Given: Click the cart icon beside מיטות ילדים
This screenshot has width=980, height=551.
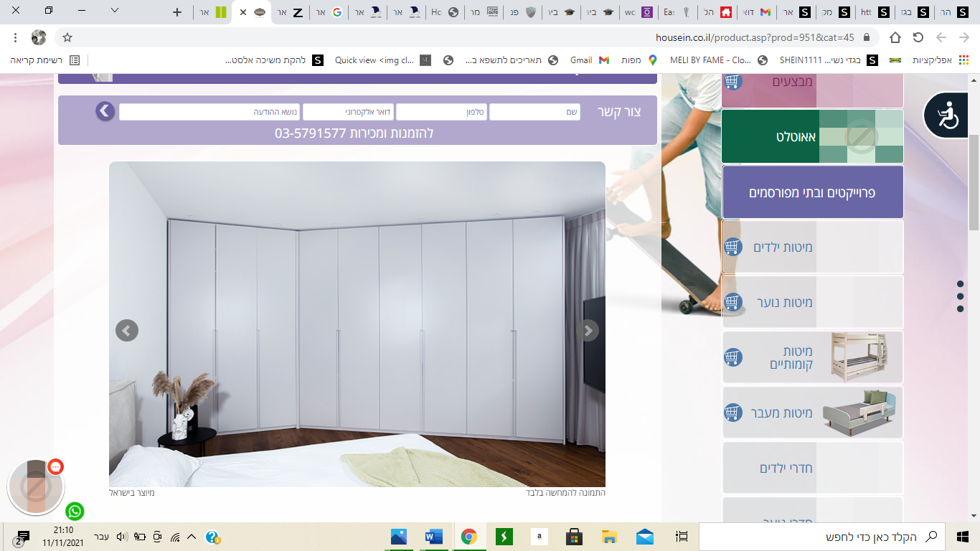Looking at the screenshot, I should [732, 247].
